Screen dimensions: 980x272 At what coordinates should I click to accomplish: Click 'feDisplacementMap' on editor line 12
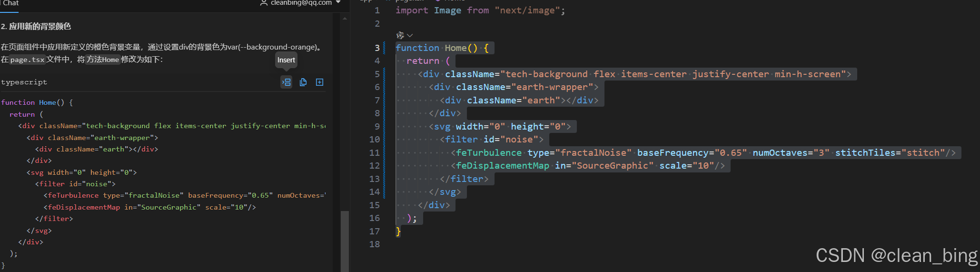[x=503, y=166]
